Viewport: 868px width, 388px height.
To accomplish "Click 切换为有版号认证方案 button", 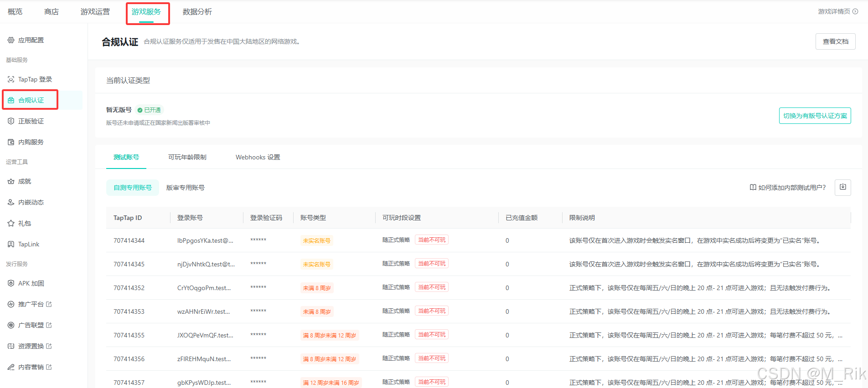I will (815, 116).
